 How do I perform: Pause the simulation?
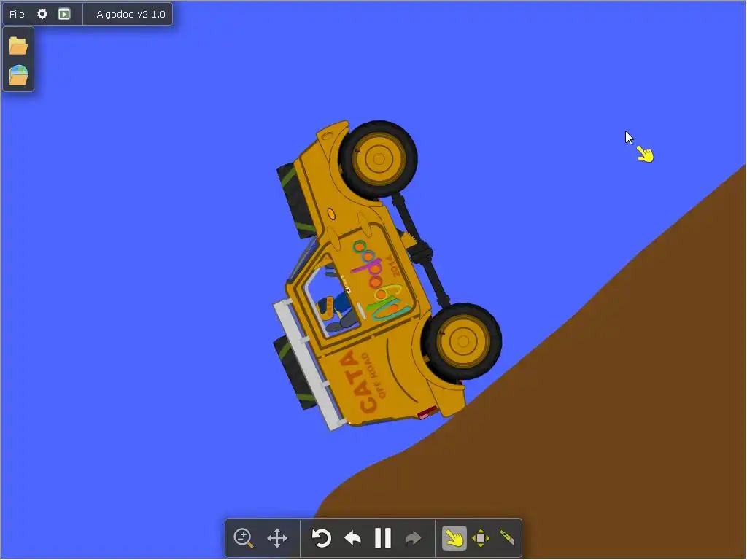pos(382,538)
